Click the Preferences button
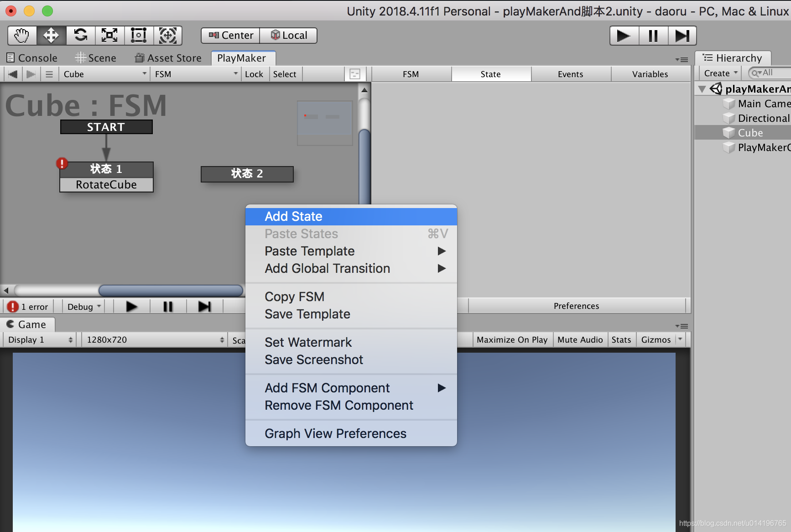791x532 pixels. [x=577, y=306]
